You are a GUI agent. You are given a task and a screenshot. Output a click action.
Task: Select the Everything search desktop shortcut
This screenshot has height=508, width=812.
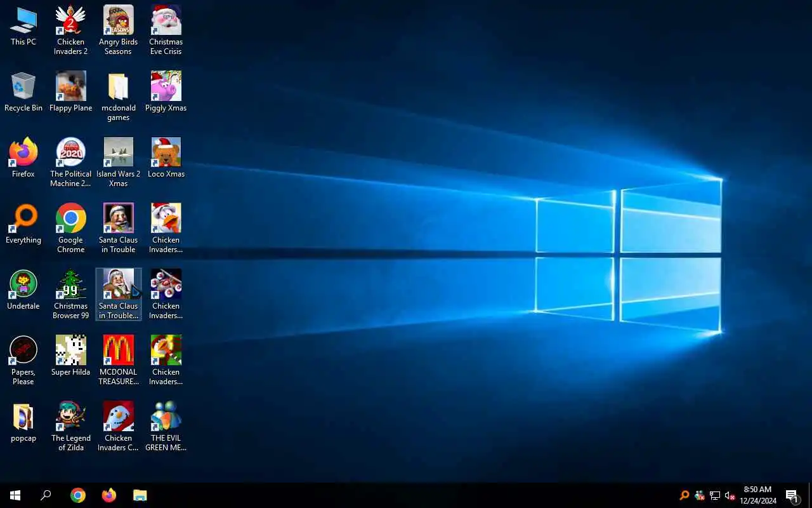[x=23, y=224]
